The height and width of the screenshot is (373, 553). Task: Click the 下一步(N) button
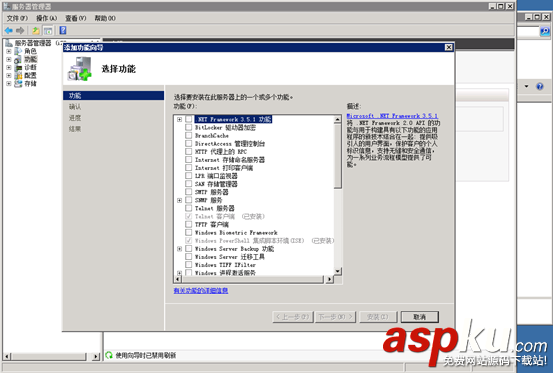tap(336, 317)
